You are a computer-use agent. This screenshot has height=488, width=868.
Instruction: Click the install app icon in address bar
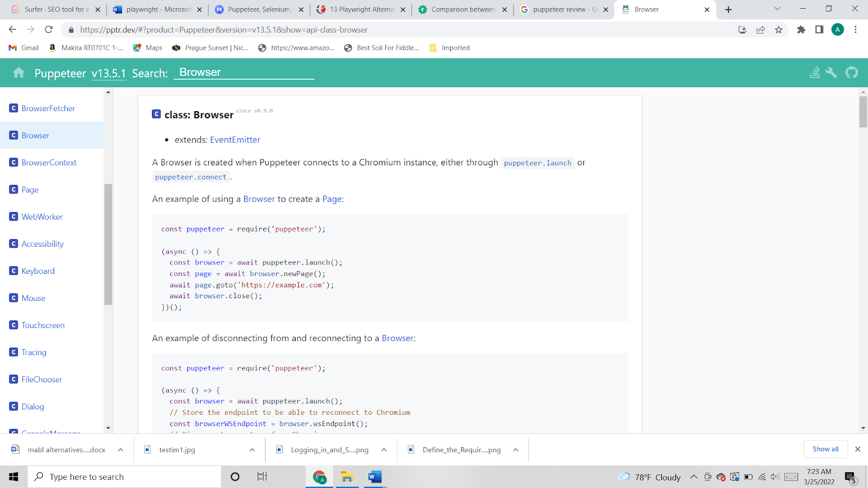743,30
